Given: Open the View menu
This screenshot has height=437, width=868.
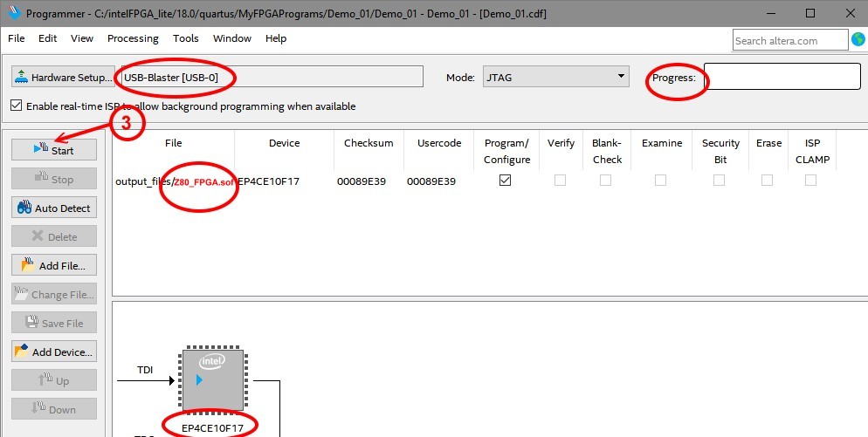Looking at the screenshot, I should [x=82, y=38].
